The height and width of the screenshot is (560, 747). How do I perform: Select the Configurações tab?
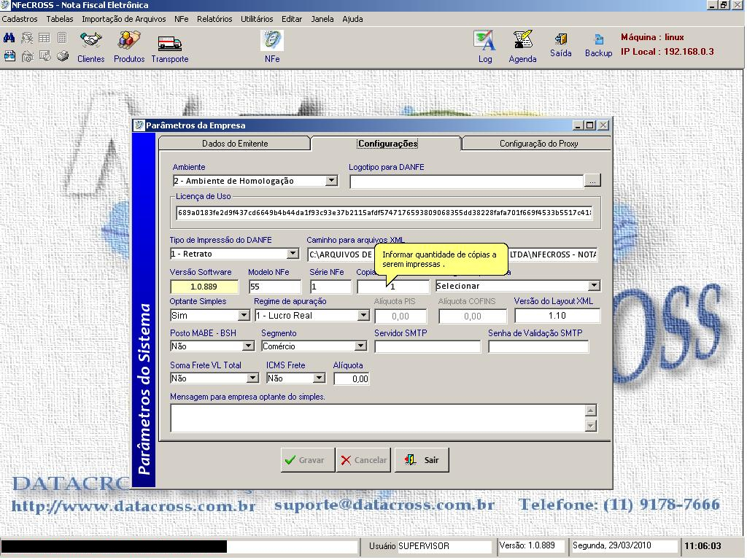(x=387, y=144)
